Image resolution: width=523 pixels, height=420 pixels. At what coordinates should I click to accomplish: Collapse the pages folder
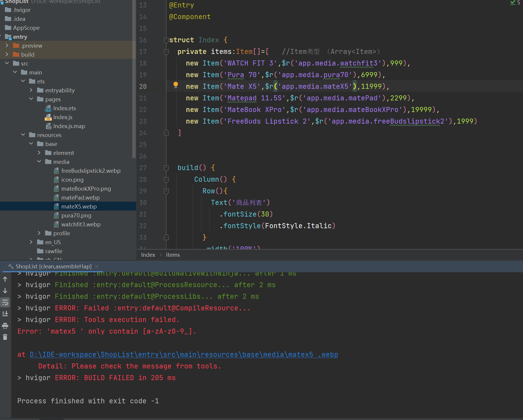tap(31, 99)
